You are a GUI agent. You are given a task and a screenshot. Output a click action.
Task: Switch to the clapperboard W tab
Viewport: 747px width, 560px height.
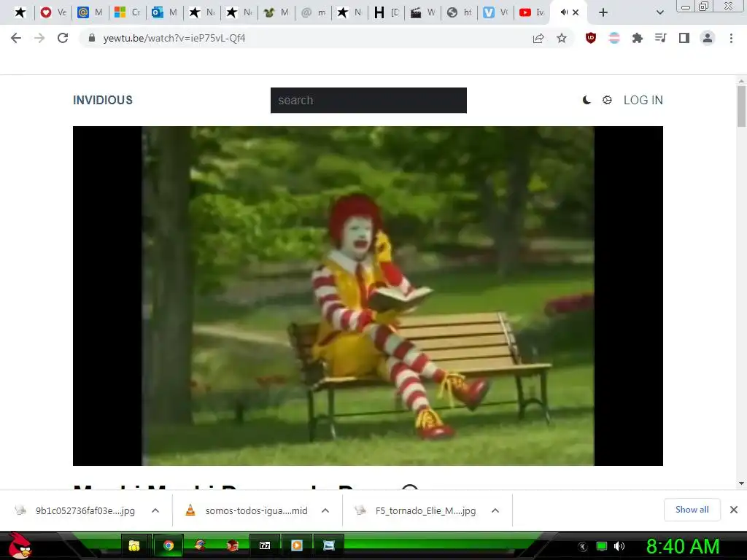[x=424, y=12]
